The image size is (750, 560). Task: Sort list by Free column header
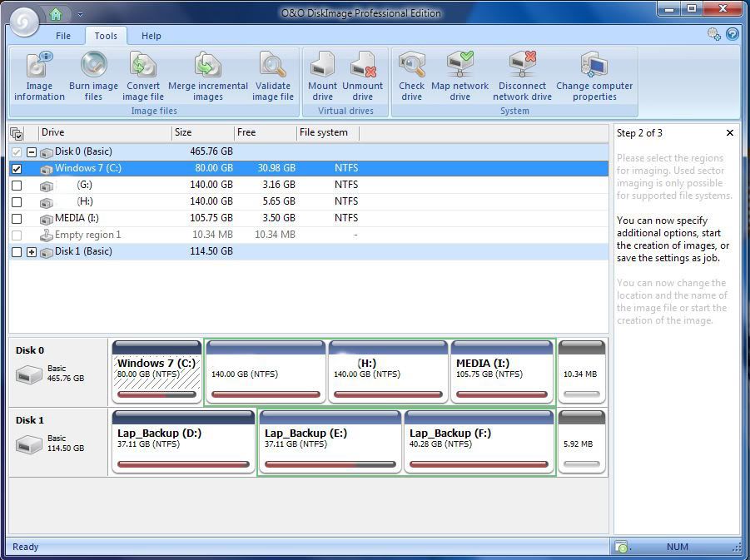coord(265,132)
